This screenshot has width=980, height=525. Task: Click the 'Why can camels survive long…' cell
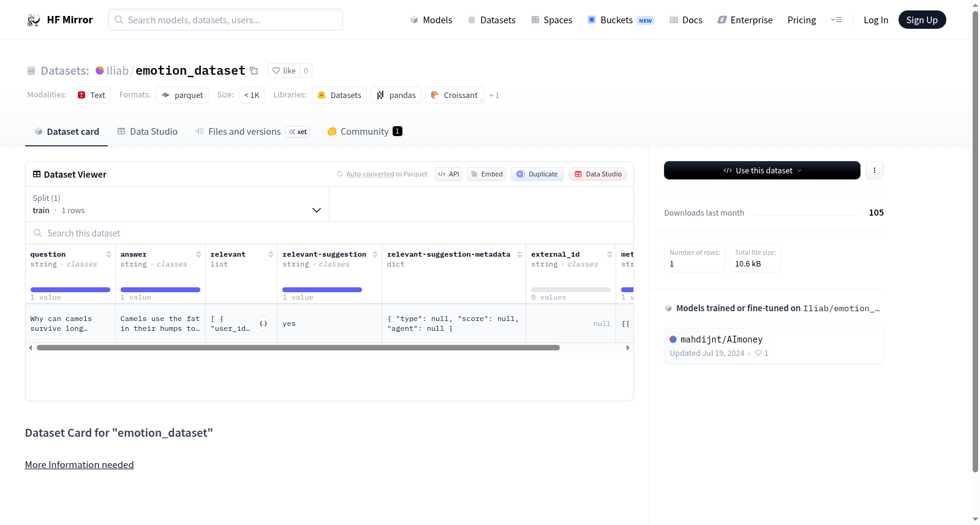(70, 323)
